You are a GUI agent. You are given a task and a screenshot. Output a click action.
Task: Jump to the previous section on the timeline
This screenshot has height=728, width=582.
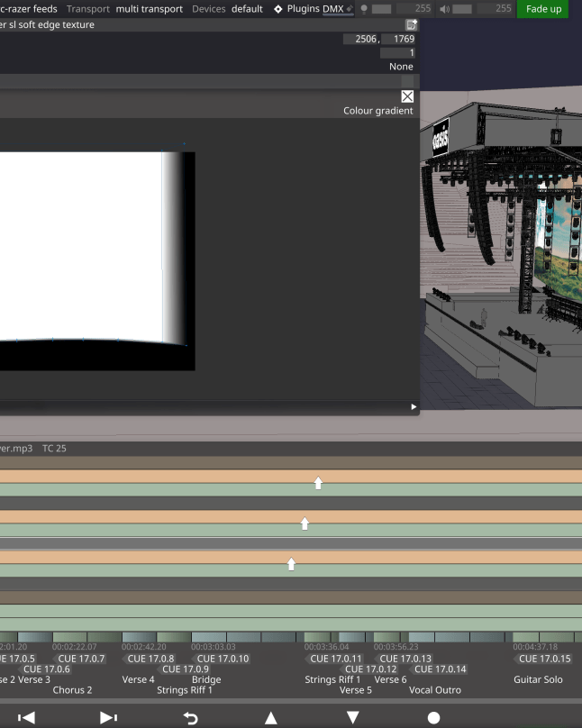coord(27,718)
